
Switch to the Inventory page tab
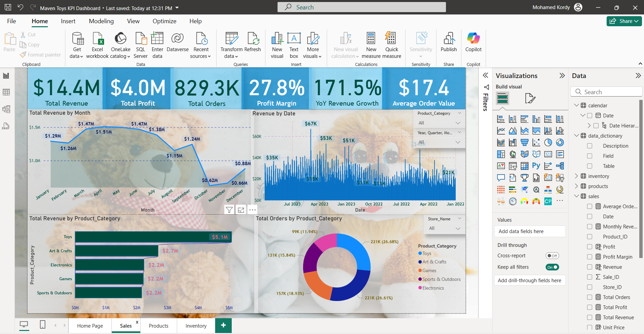pos(196,326)
